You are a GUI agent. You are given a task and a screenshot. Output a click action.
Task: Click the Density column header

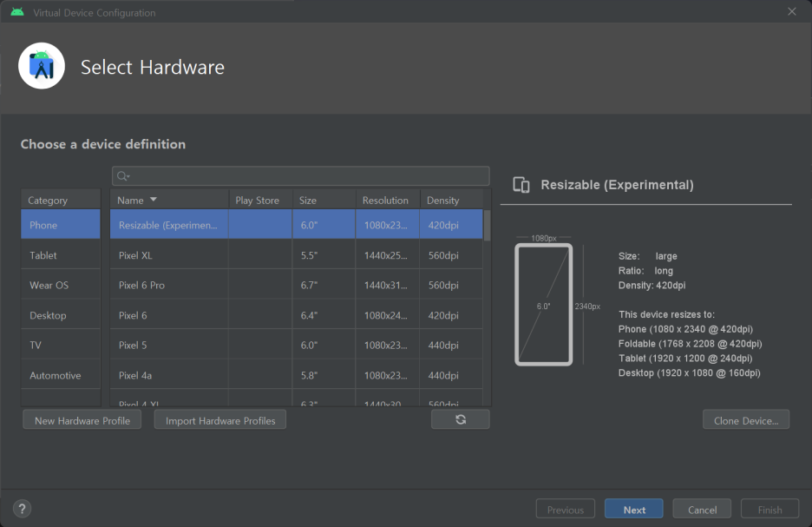click(x=452, y=200)
